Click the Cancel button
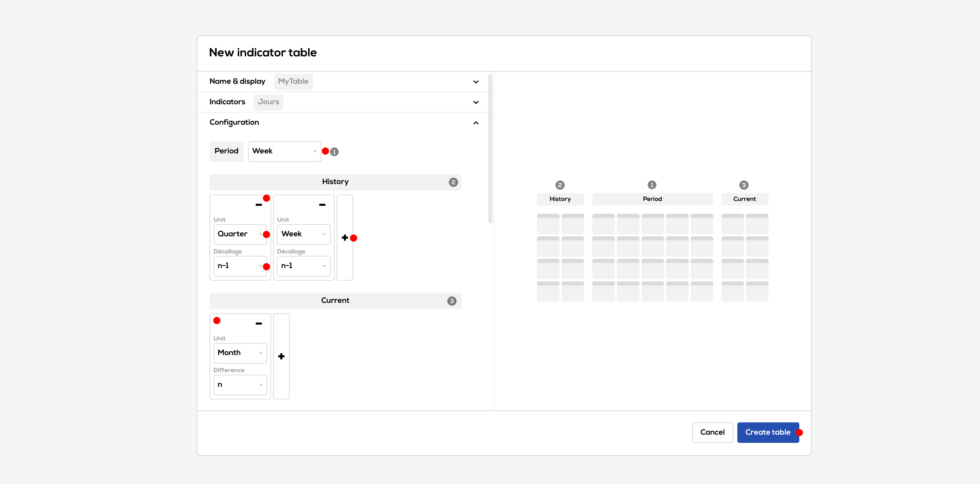The width and height of the screenshot is (980, 484). pos(712,432)
